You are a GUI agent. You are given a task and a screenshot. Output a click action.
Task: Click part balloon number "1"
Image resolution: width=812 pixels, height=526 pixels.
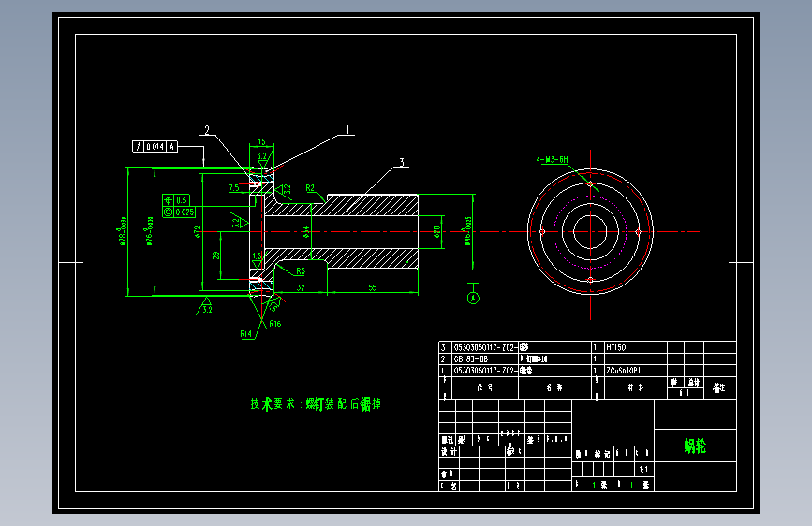click(x=347, y=129)
